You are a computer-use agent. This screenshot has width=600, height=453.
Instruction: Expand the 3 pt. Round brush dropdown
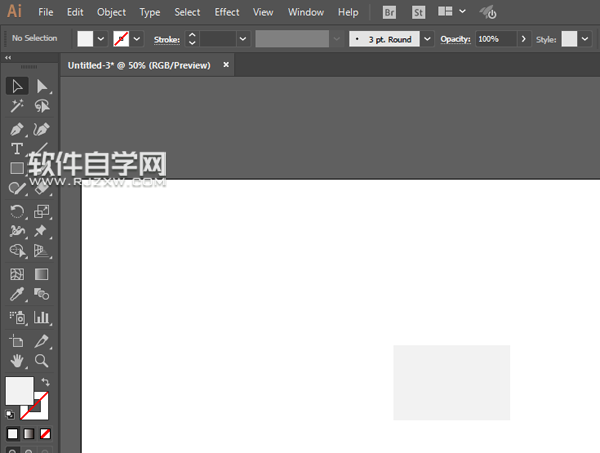(428, 38)
